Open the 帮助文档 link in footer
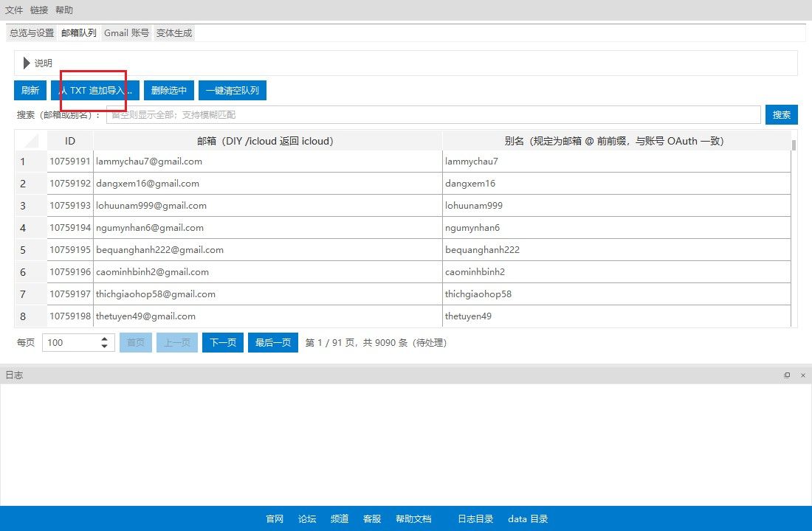Image resolution: width=812 pixels, height=531 pixels. click(x=413, y=519)
